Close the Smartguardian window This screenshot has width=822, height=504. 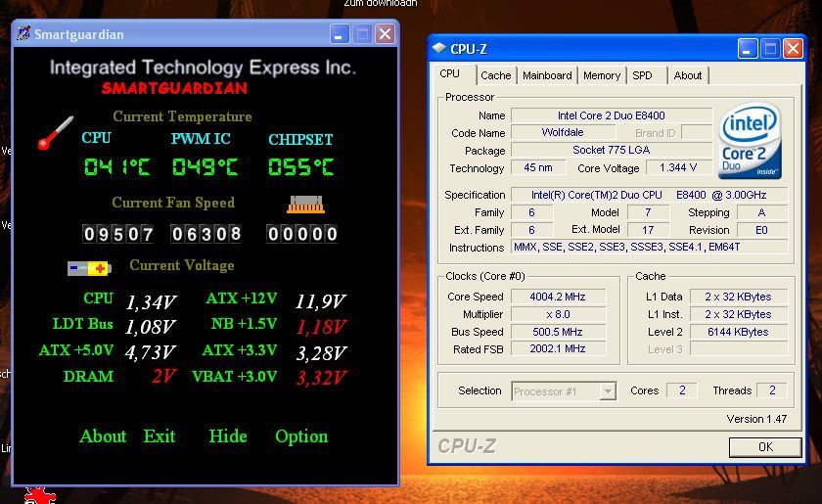[385, 34]
